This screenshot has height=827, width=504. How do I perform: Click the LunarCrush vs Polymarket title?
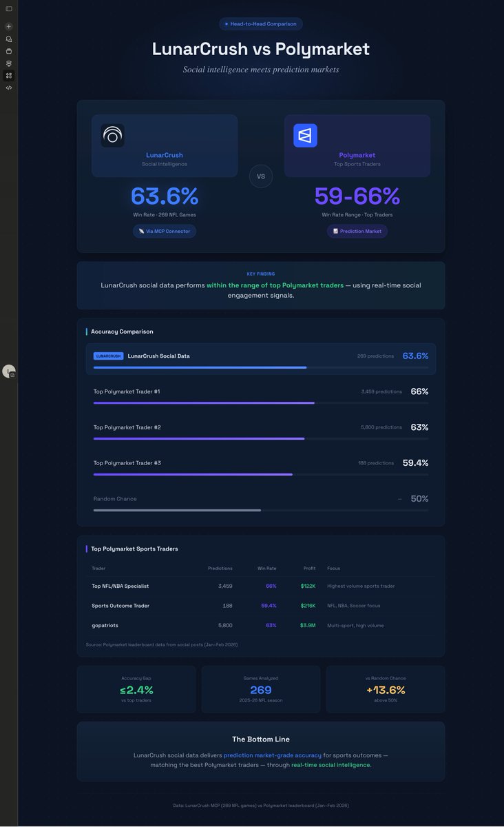coord(261,49)
